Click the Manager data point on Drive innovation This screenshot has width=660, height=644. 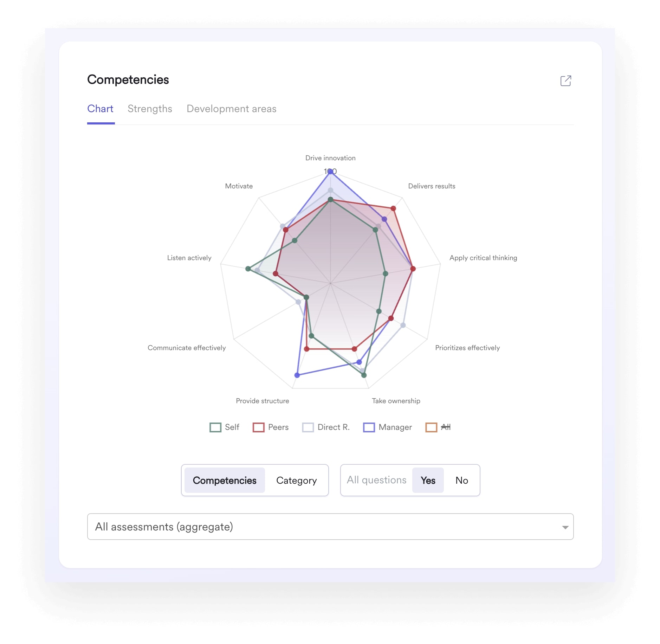(330, 172)
